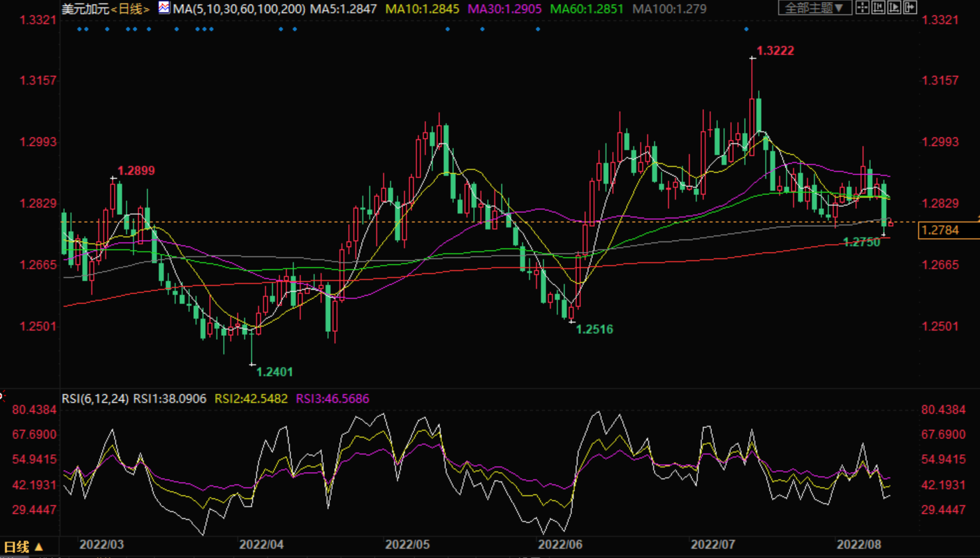Select the 2022/06 date on time axis

pos(560,544)
